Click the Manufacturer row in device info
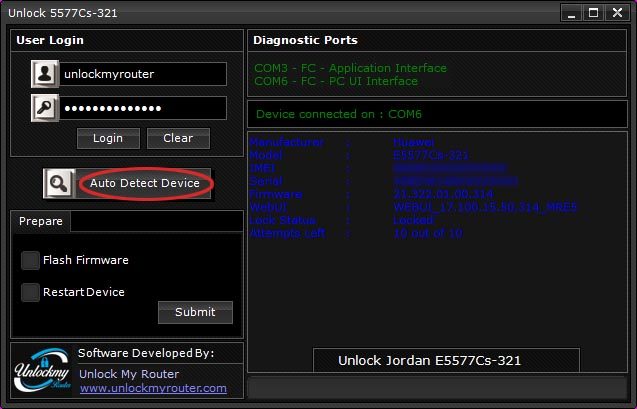 click(x=342, y=142)
